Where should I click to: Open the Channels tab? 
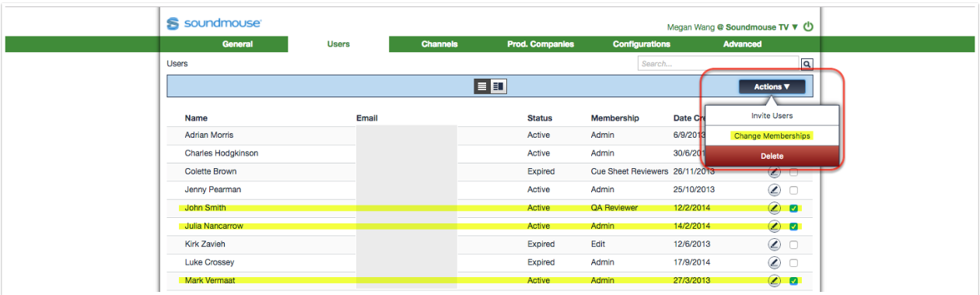point(439,44)
